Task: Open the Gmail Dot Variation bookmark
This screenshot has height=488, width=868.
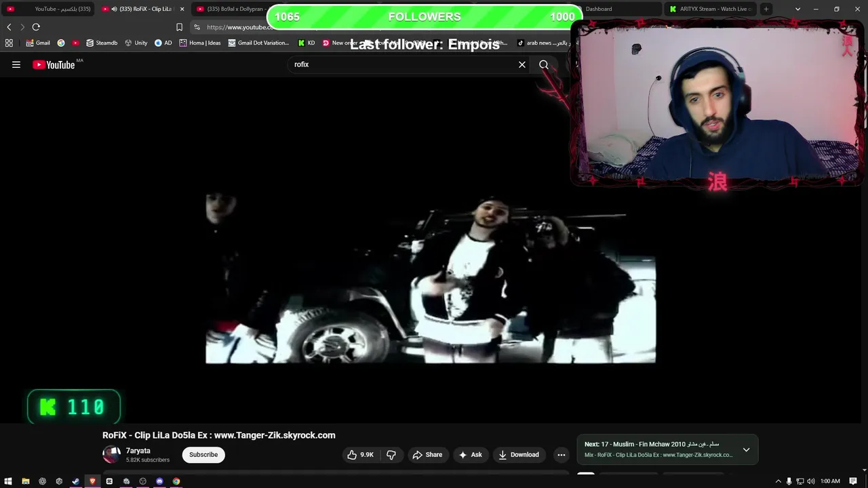Action: [x=258, y=43]
